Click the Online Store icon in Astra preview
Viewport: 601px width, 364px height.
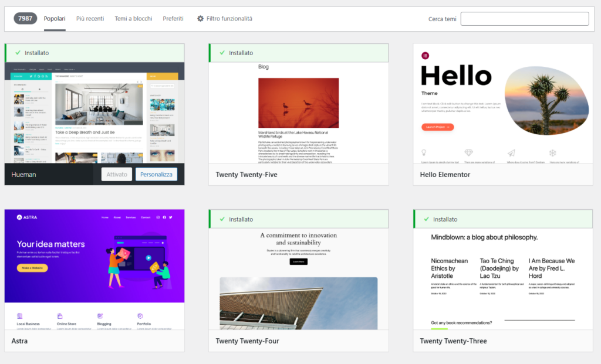(x=60, y=315)
